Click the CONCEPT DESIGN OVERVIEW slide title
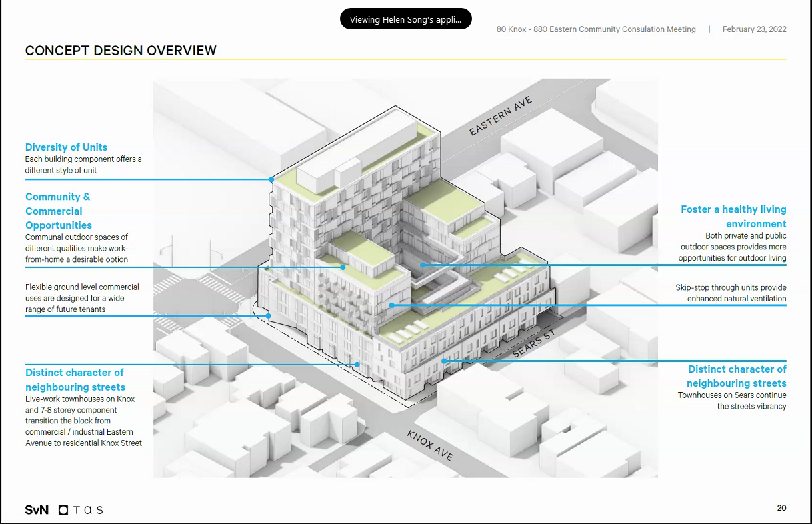This screenshot has height=524, width=812. tap(121, 51)
